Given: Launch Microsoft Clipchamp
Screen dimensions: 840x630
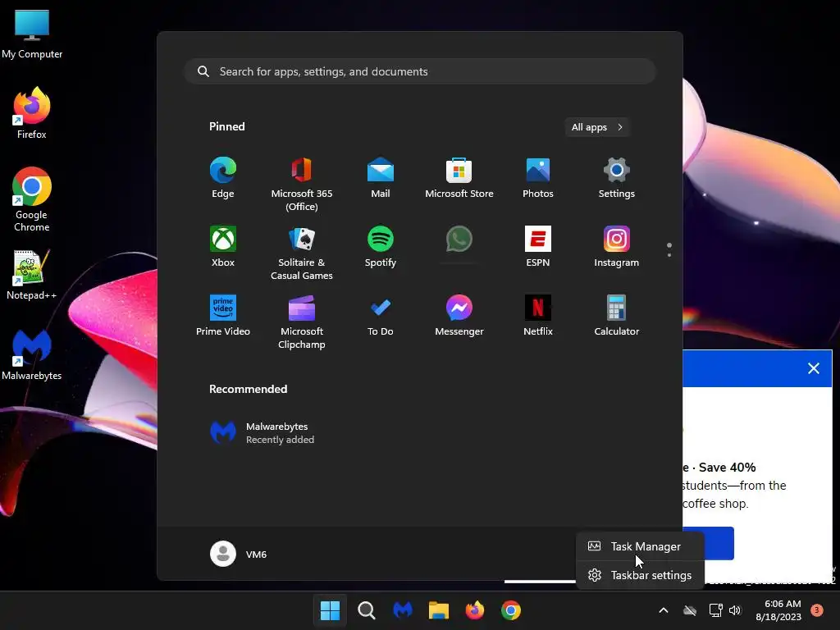Looking at the screenshot, I should (x=302, y=322).
